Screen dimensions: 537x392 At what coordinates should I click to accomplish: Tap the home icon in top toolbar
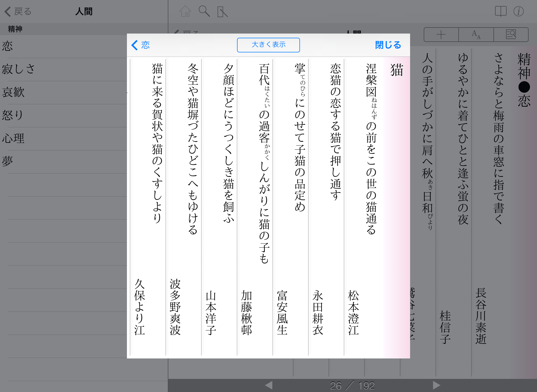(185, 12)
